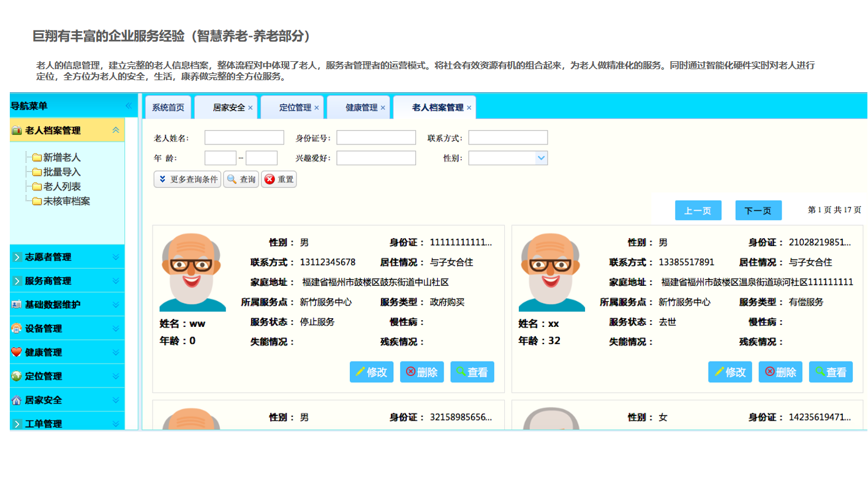This screenshot has height=486, width=868.
Task: Switch to the 健康管理 tab
Action: coord(361,108)
